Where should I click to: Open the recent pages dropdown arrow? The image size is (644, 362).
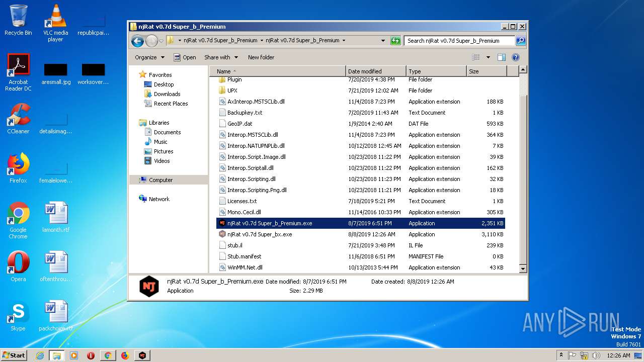point(161,41)
